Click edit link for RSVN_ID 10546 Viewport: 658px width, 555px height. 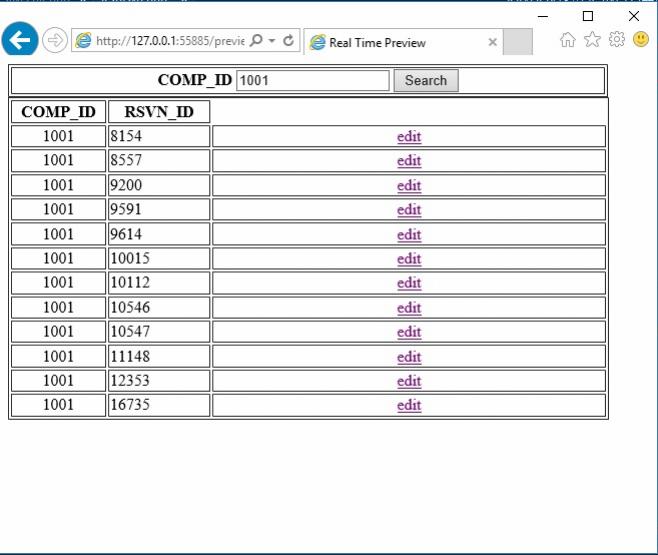tap(409, 307)
